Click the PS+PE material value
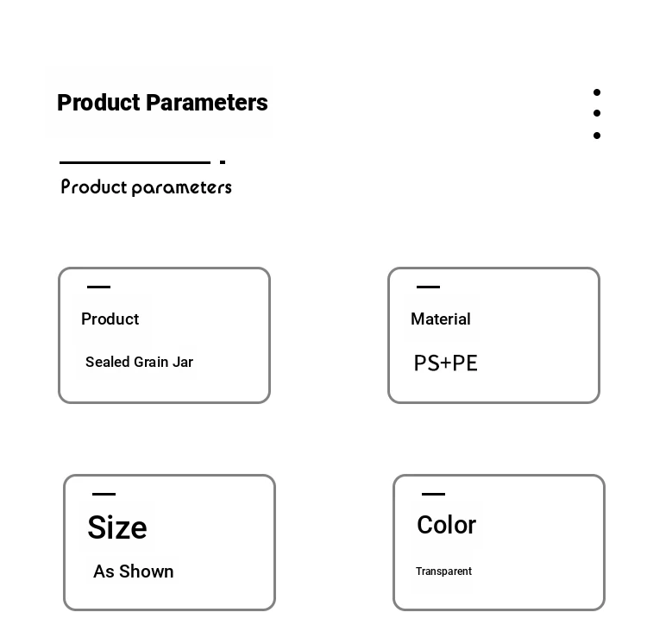647x644 pixels. click(x=446, y=363)
